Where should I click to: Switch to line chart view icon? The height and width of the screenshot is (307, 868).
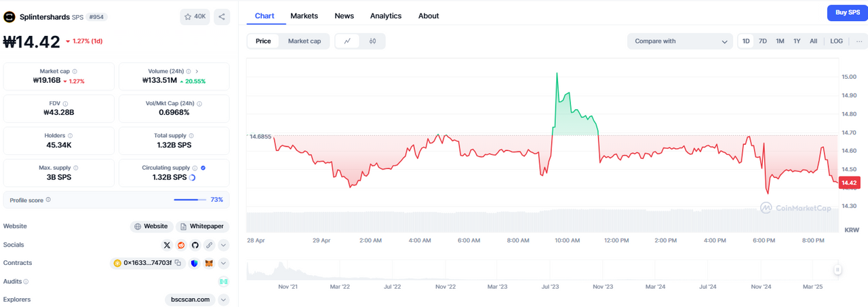pyautogui.click(x=348, y=41)
